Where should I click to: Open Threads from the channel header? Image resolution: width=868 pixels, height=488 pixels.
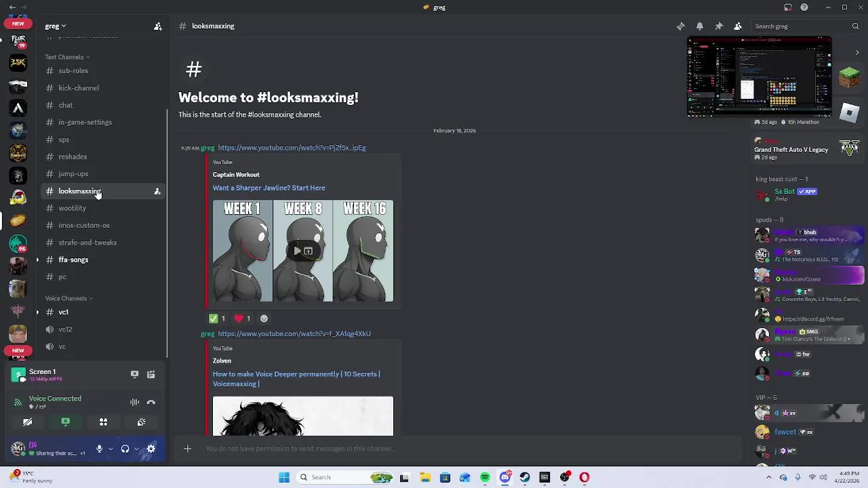[681, 26]
